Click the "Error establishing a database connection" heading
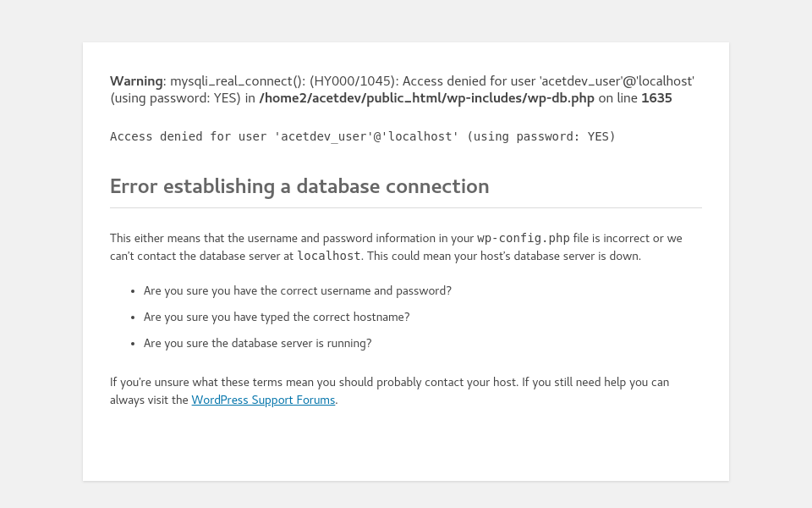Image resolution: width=812 pixels, height=508 pixels. [x=299, y=186]
